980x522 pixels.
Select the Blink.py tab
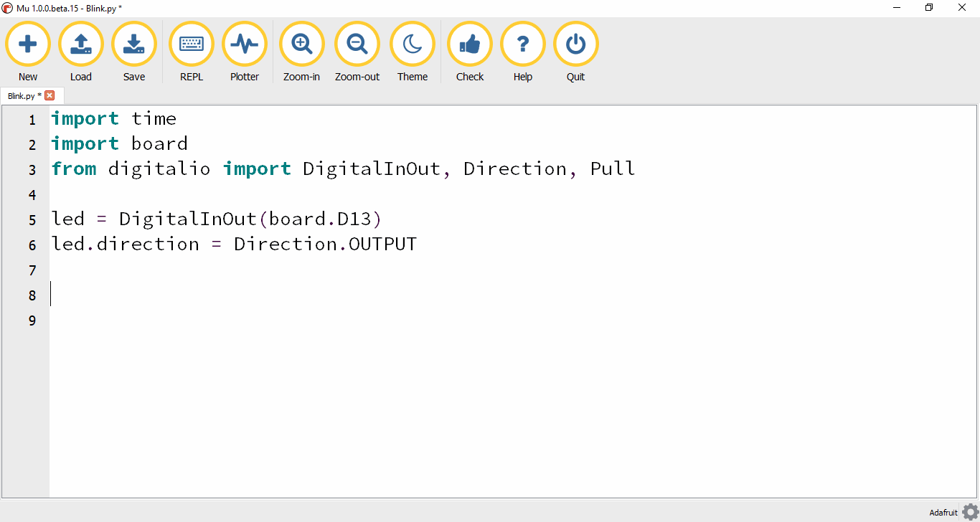tap(23, 95)
